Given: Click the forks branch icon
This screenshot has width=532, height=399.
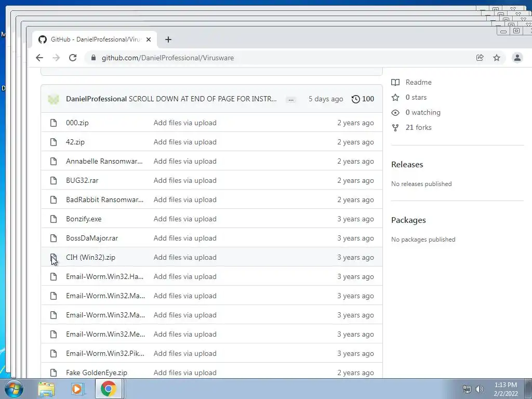Looking at the screenshot, I should pos(395,128).
